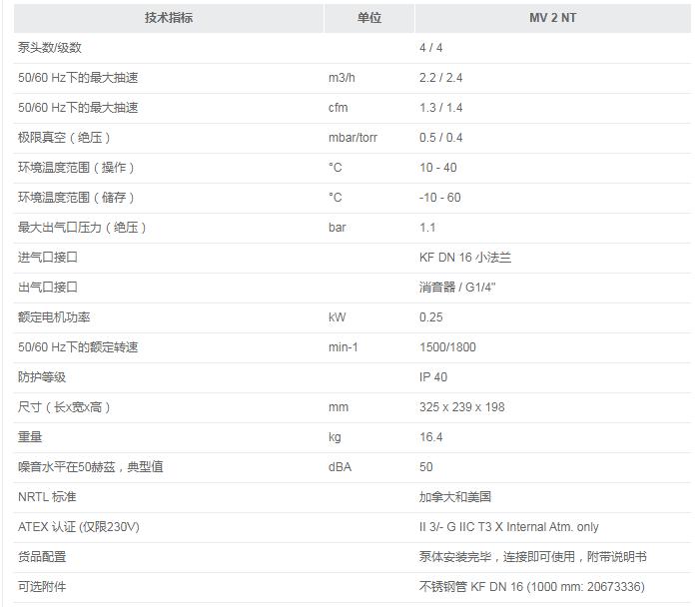Select the value 0.25

[430, 316]
